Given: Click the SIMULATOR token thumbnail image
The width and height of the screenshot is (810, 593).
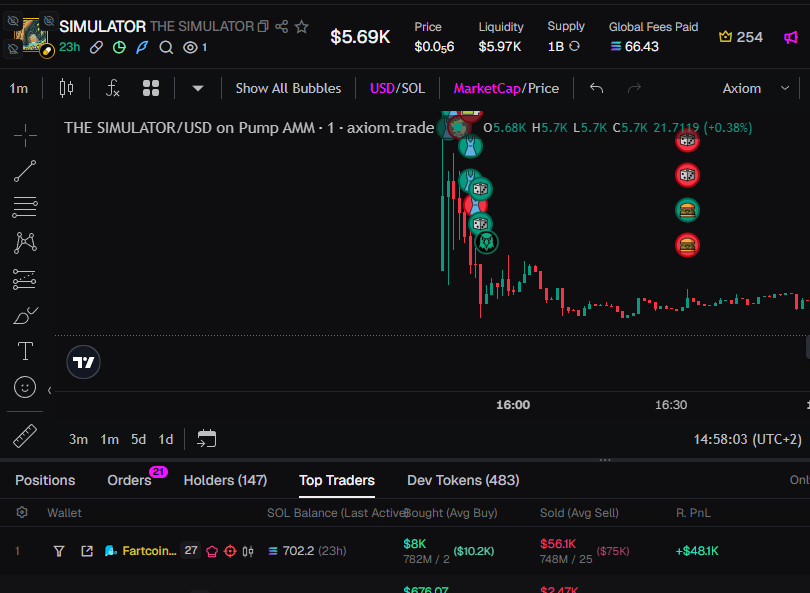Looking at the screenshot, I should click(x=32, y=35).
